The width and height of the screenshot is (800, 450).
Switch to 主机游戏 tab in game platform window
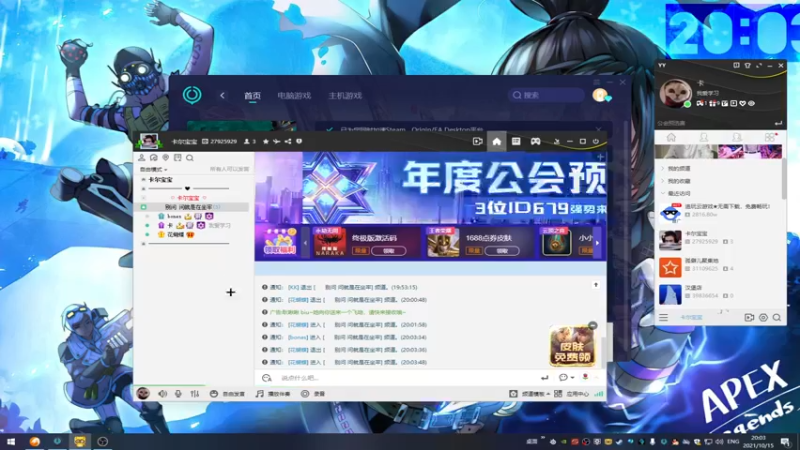point(345,95)
